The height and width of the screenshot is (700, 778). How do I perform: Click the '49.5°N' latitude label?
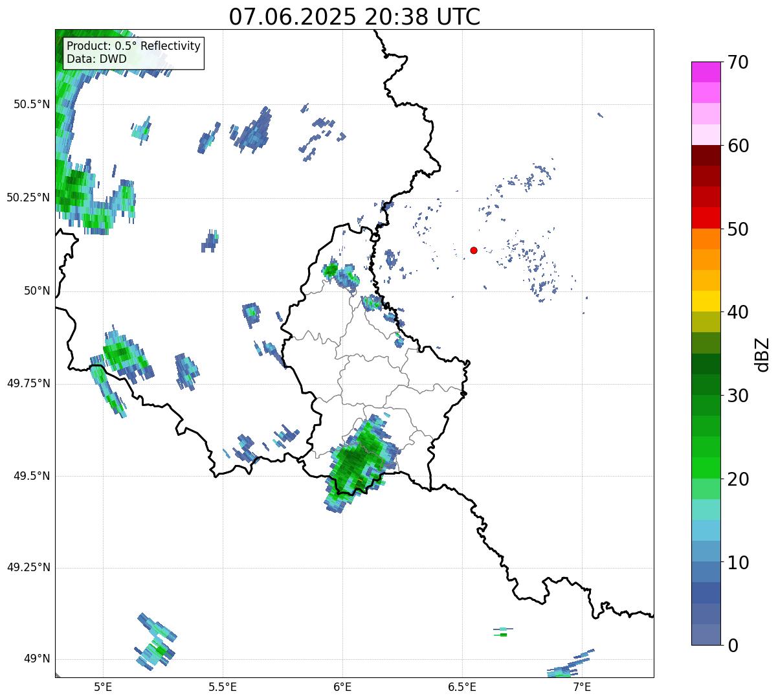31,476
